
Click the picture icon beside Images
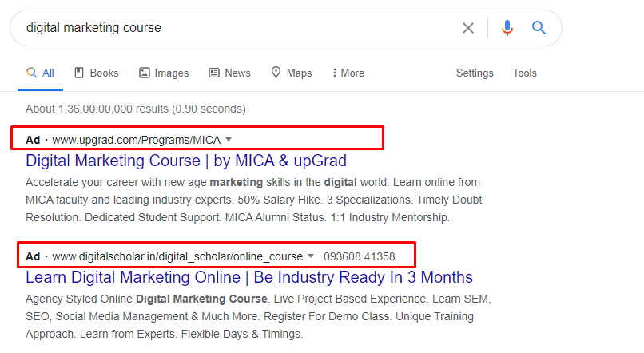pyautogui.click(x=144, y=73)
